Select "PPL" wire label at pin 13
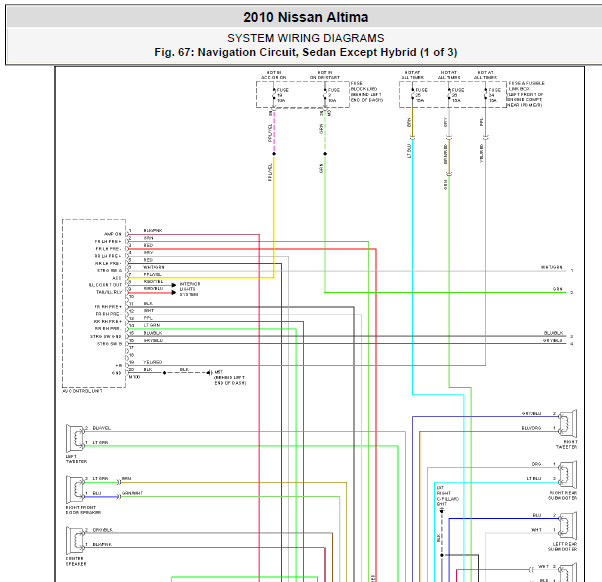602x582 pixels. coord(148,318)
